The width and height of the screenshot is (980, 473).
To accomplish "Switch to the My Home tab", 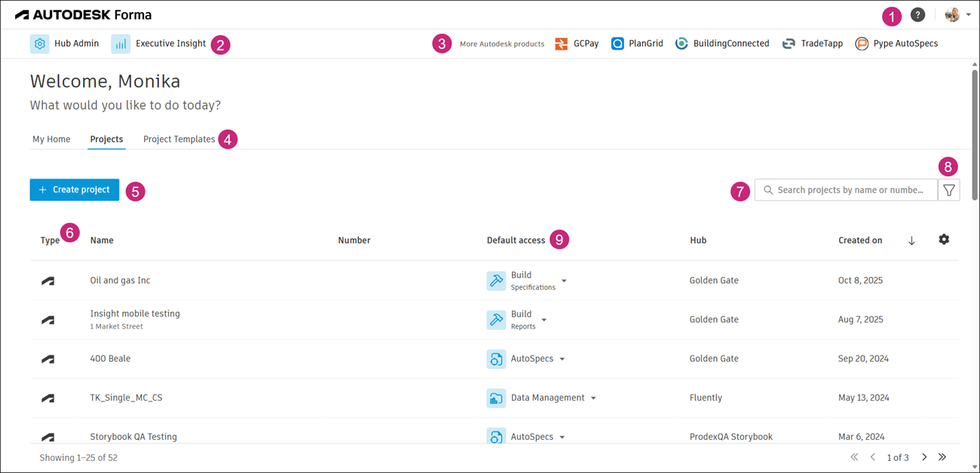I will (x=51, y=139).
